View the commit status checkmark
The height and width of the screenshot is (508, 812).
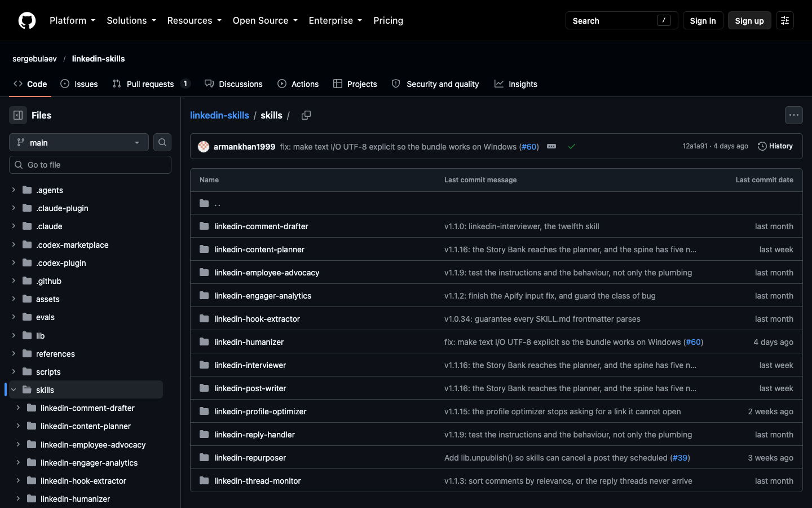pyautogui.click(x=572, y=146)
